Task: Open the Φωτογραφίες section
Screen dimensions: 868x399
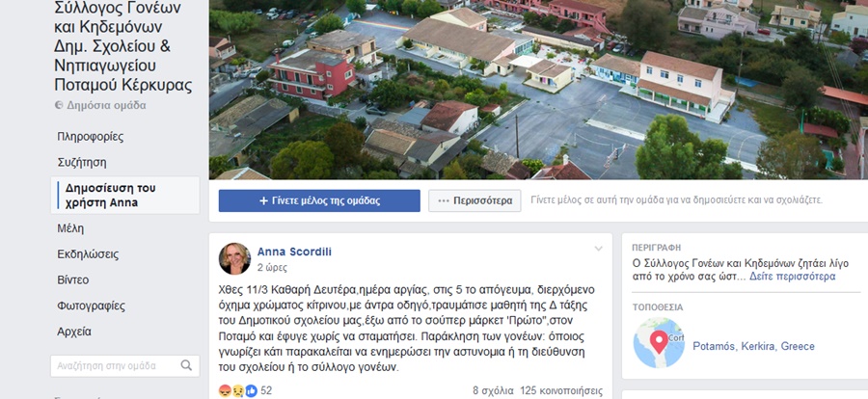Action: pyautogui.click(x=91, y=306)
